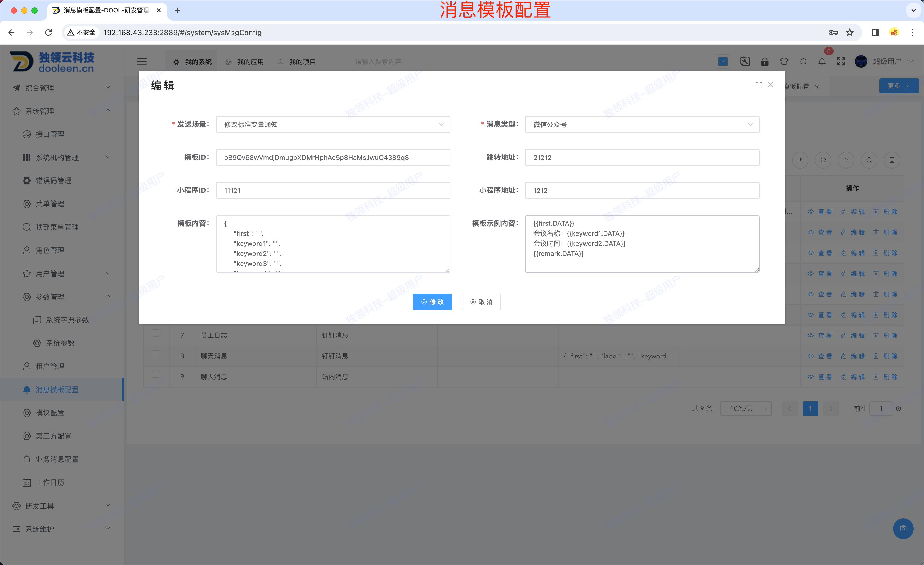Image resolution: width=924 pixels, height=565 pixels.
Task: Switch to 我的项目 tab
Action: tap(297, 62)
